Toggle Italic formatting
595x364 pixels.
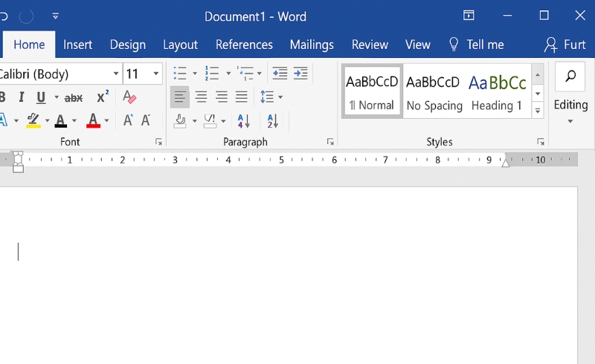(22, 97)
